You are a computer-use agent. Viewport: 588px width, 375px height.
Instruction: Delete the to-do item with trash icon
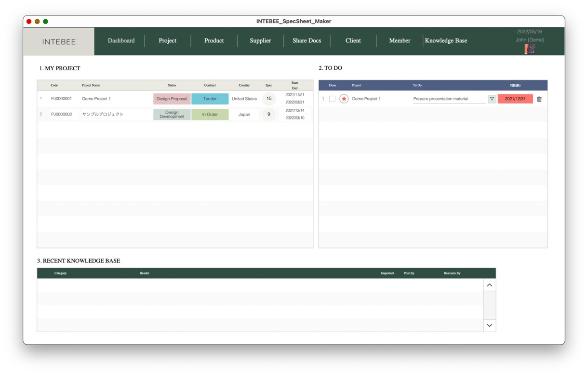coord(539,99)
